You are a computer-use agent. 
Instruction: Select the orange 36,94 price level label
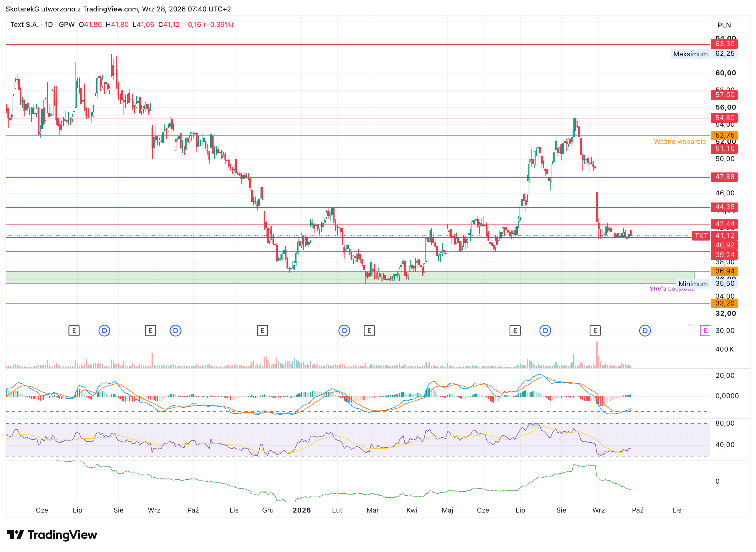[724, 271]
